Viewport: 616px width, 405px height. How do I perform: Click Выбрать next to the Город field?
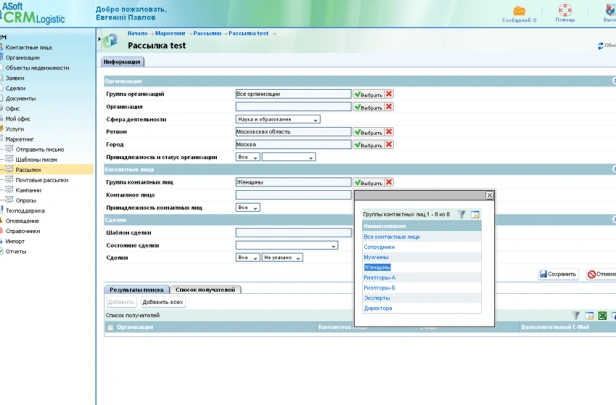click(367, 144)
